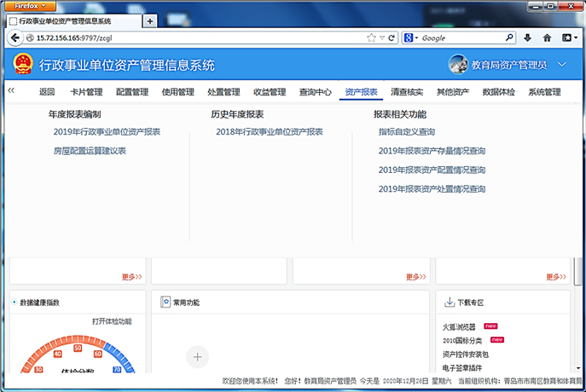Click the 数据健康指数 panel title
The image size is (586, 392).
(x=39, y=303)
